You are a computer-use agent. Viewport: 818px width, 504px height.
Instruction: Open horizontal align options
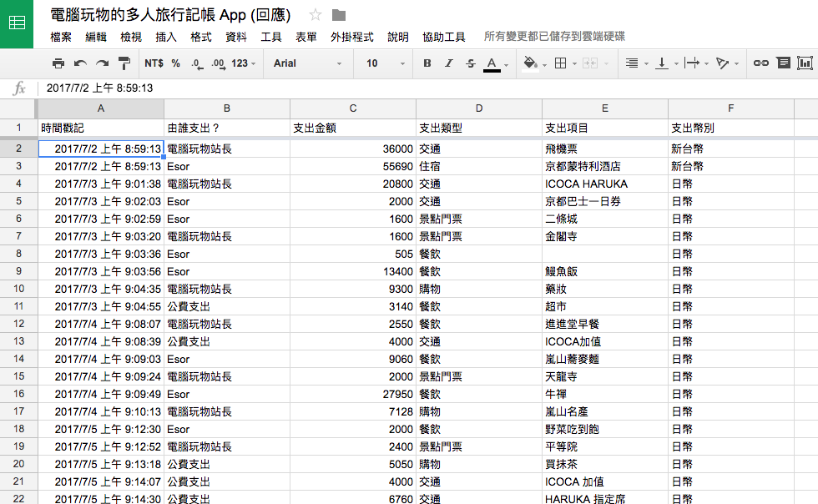(x=636, y=63)
